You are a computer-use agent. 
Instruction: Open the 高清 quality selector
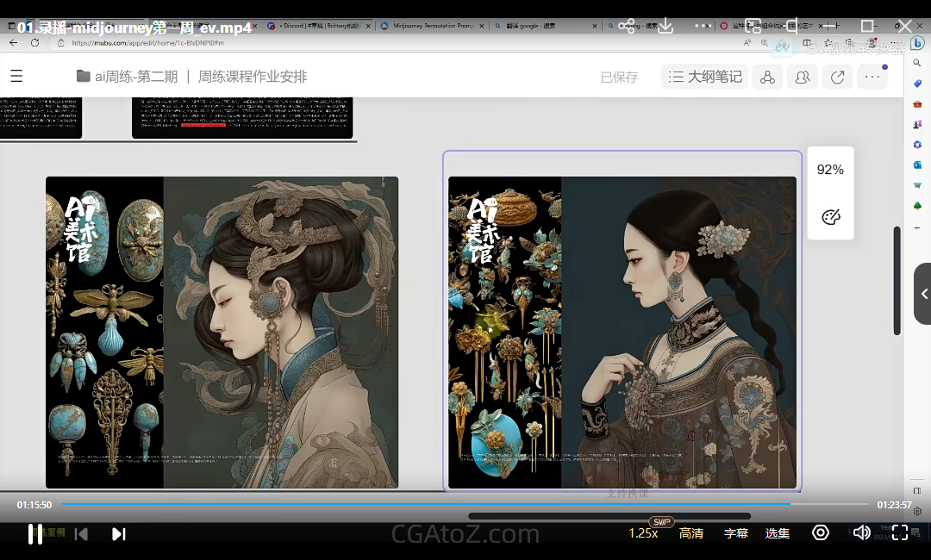point(691,533)
